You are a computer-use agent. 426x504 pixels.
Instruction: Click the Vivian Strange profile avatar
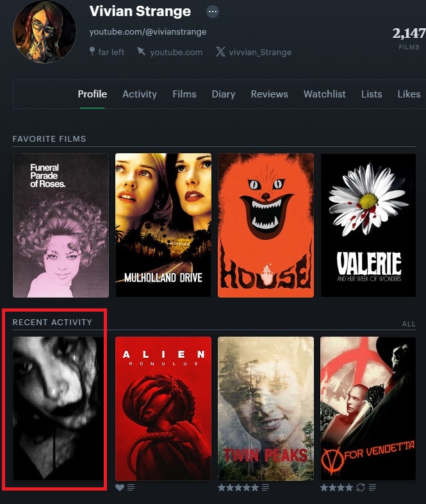pyautogui.click(x=45, y=31)
